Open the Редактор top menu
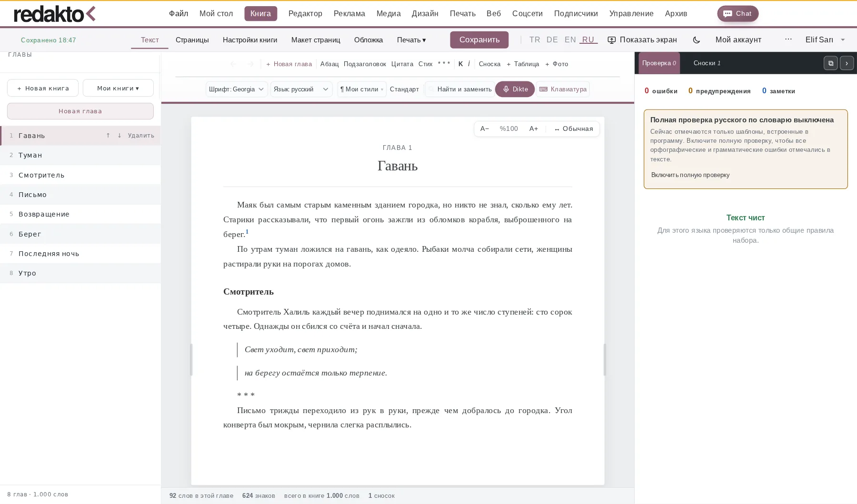The width and height of the screenshot is (857, 504). tap(305, 13)
